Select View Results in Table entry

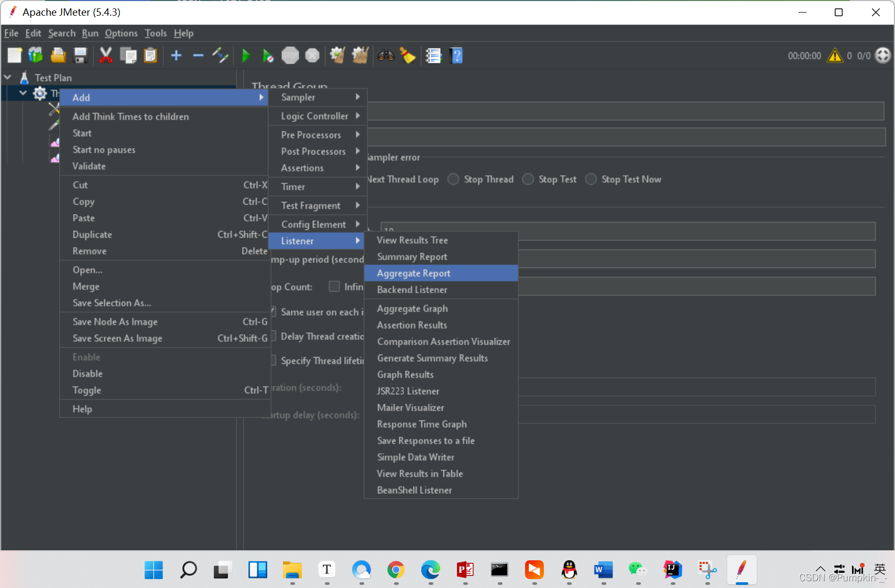[x=441, y=473]
